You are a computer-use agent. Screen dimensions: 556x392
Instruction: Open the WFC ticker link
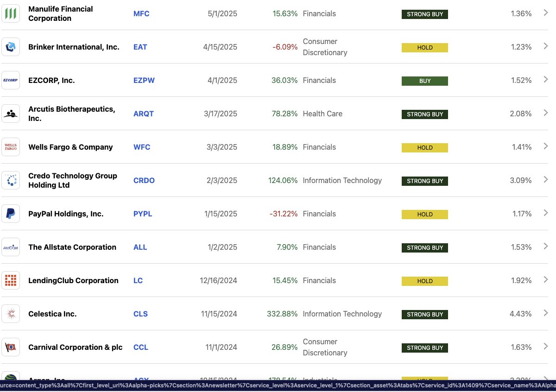142,147
